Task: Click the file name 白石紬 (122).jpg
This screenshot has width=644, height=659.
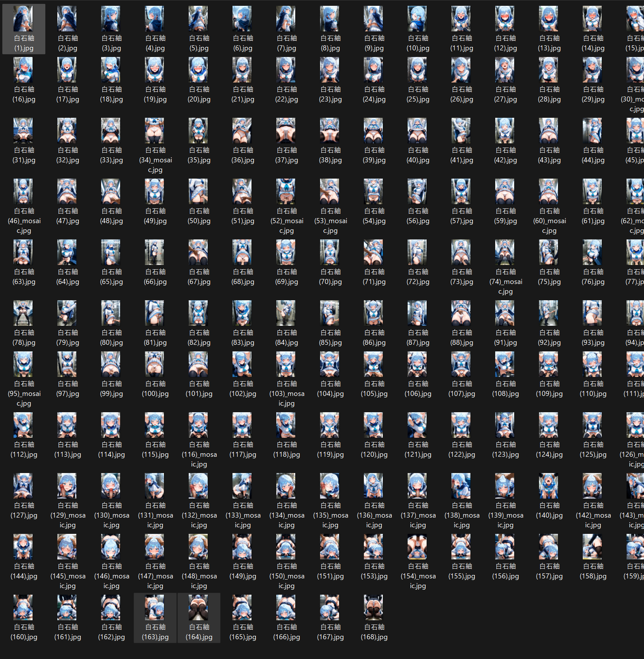Action: click(461, 449)
